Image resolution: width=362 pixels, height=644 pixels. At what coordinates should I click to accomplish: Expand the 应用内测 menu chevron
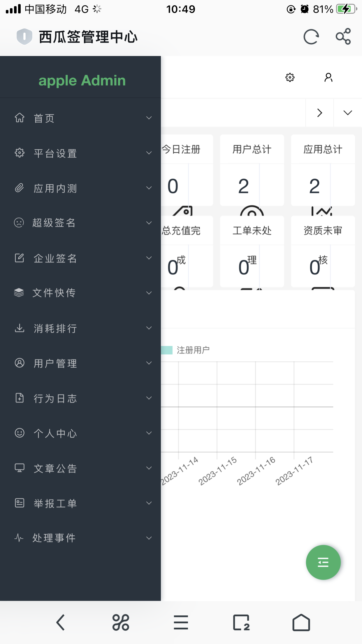coord(149,188)
